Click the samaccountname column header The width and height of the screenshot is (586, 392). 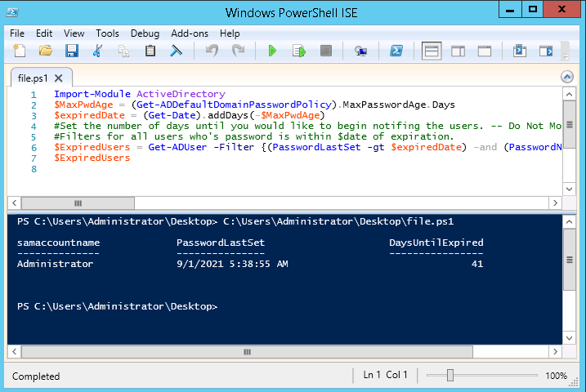point(58,243)
